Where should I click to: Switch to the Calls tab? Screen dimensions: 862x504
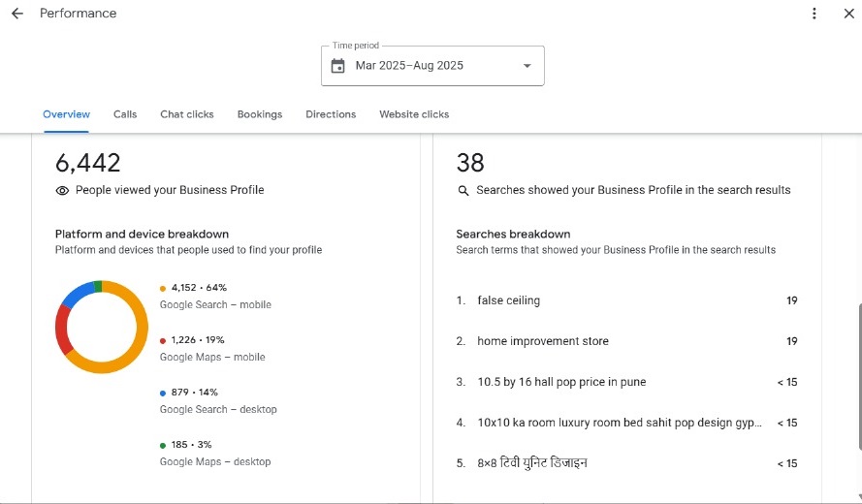tap(125, 114)
